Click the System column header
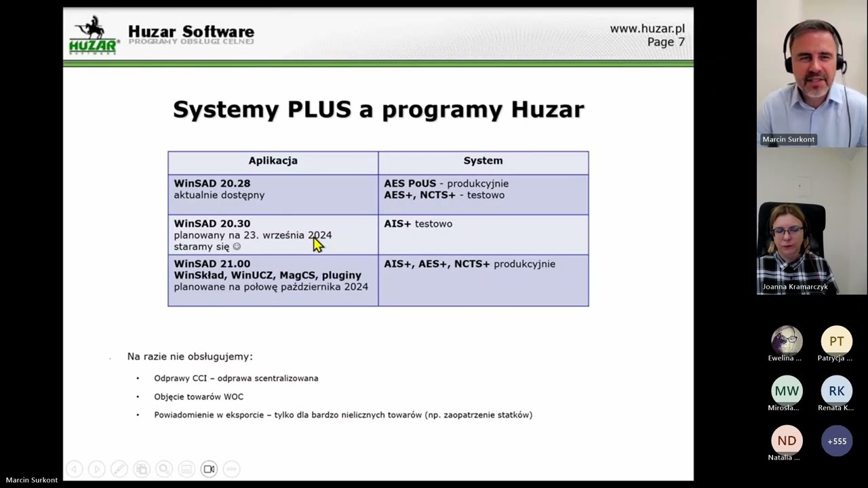 pos(483,161)
